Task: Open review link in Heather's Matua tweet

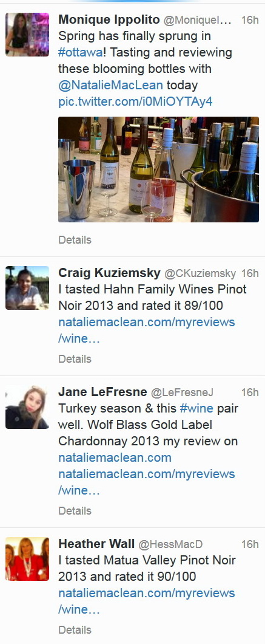Action: (147, 601)
